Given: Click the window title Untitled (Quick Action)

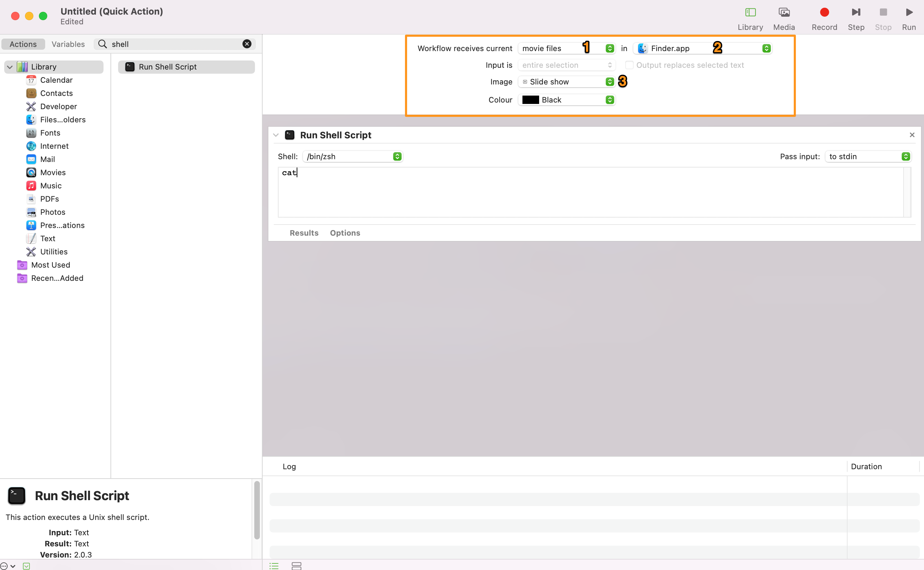Looking at the screenshot, I should 112,11.
